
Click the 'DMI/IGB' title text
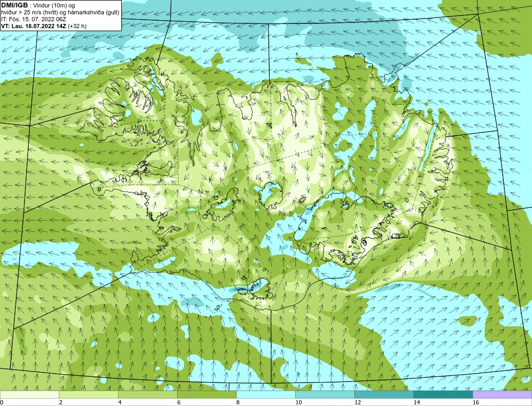14,5
